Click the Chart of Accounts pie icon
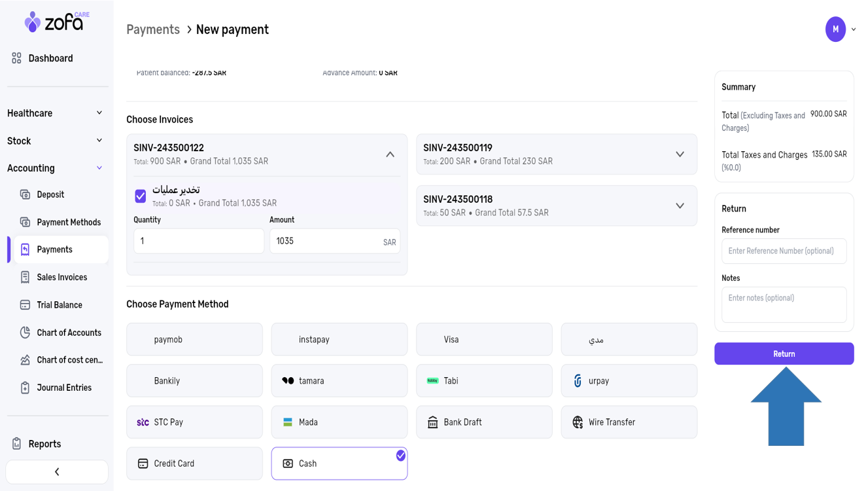This screenshot has width=868, height=491. coord(25,333)
